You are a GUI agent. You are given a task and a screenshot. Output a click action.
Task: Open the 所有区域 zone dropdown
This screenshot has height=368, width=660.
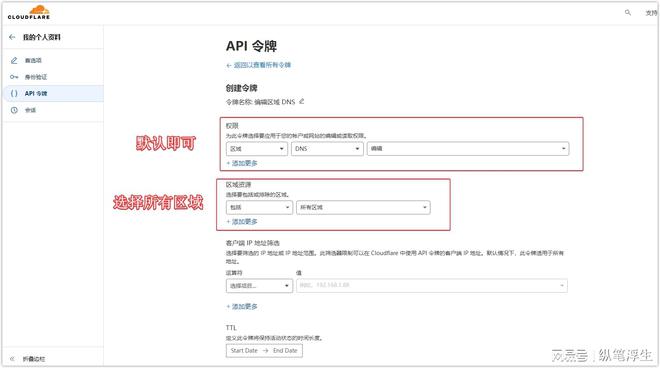click(363, 207)
